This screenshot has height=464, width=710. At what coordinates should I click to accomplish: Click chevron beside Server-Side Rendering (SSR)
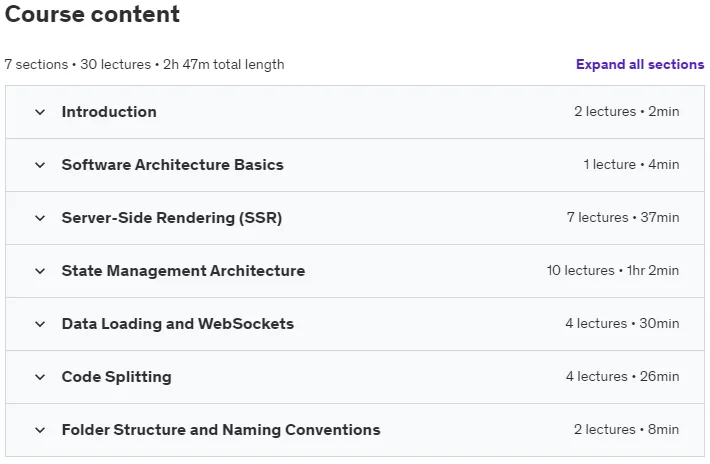click(x=40, y=218)
